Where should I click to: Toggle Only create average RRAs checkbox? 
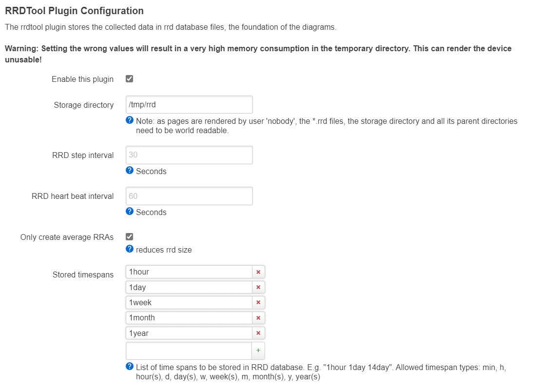tap(129, 236)
